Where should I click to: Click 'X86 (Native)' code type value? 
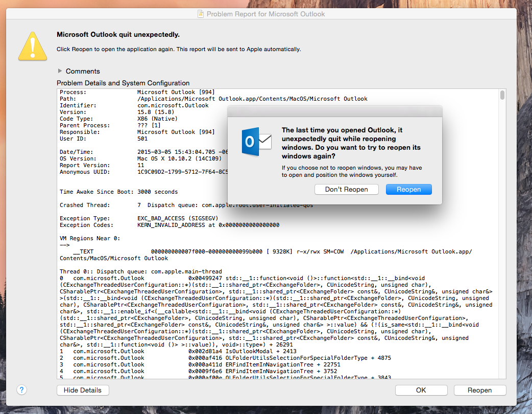pos(157,119)
